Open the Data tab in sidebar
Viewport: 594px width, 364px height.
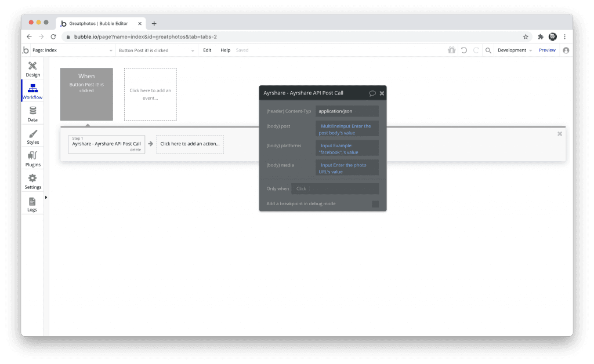pos(32,114)
